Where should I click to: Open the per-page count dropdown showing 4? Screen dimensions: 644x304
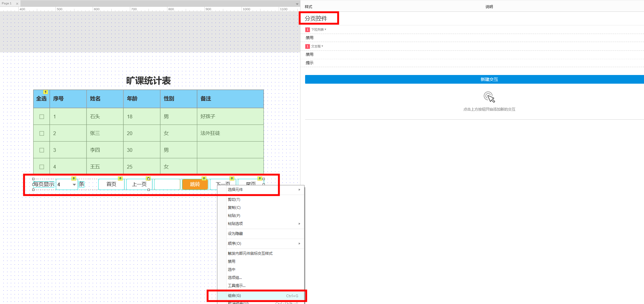(67, 184)
